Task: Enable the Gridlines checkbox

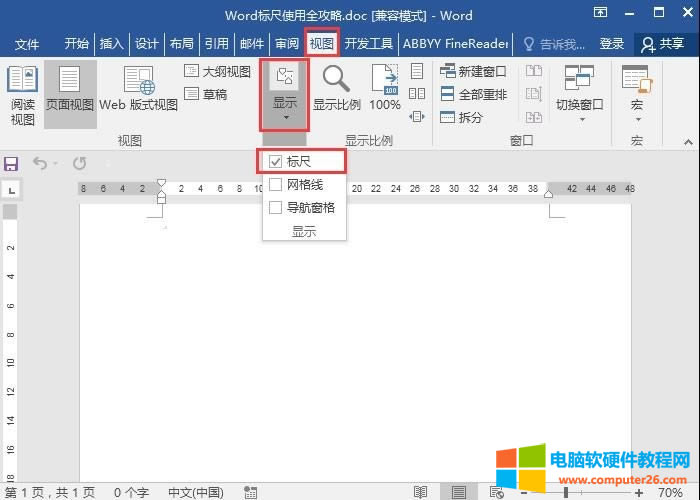Action: (276, 185)
